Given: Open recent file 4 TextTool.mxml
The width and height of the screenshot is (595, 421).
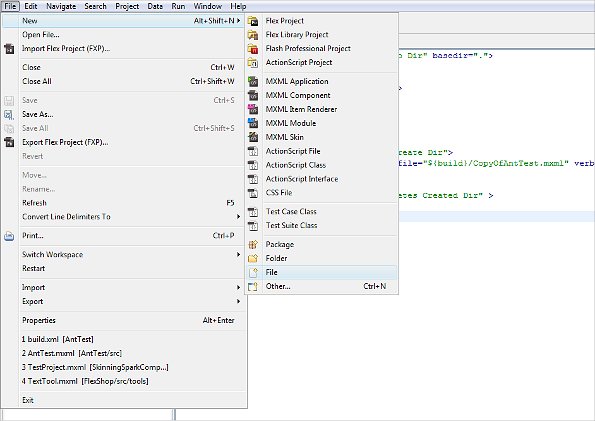Looking at the screenshot, I should tap(124, 381).
